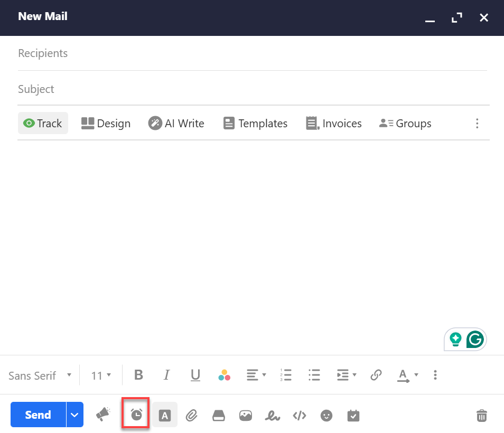Open the Invoices option
The image size is (504, 433).
pos(334,124)
